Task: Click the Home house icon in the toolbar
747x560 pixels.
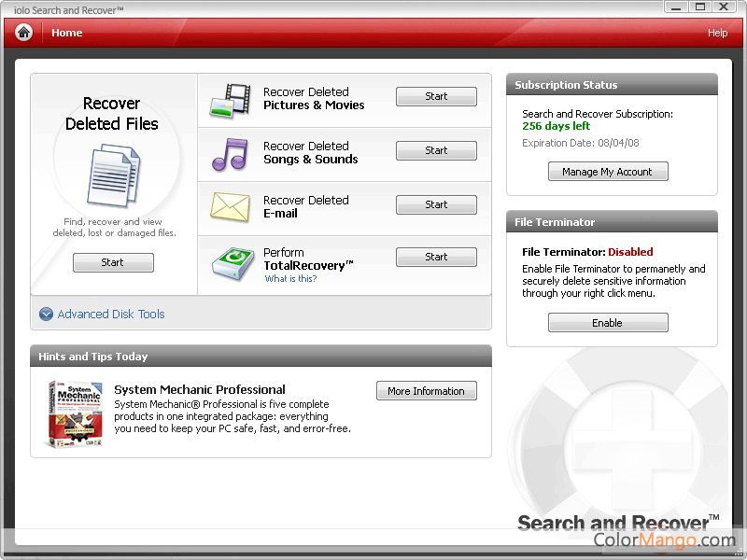Action: (x=22, y=32)
